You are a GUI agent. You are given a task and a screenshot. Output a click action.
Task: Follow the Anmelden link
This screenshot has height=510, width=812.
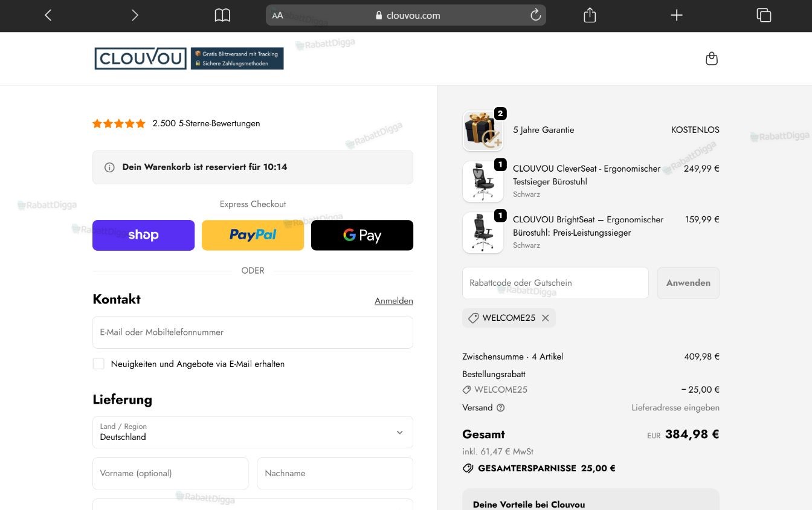[x=394, y=301]
